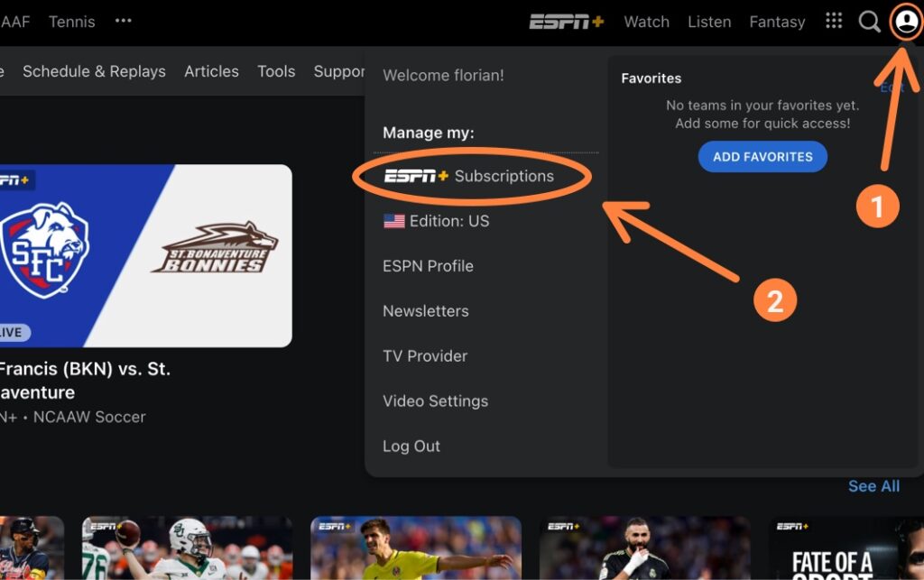The height and width of the screenshot is (580, 924).
Task: Switch to the Tools tab
Action: coord(276,71)
